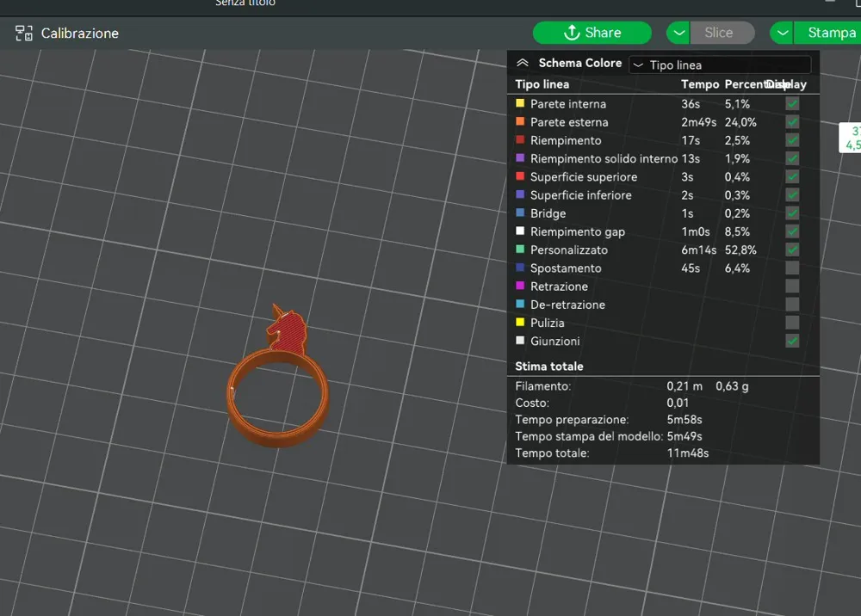Click the green Personalizzato color swatch

(x=520, y=250)
